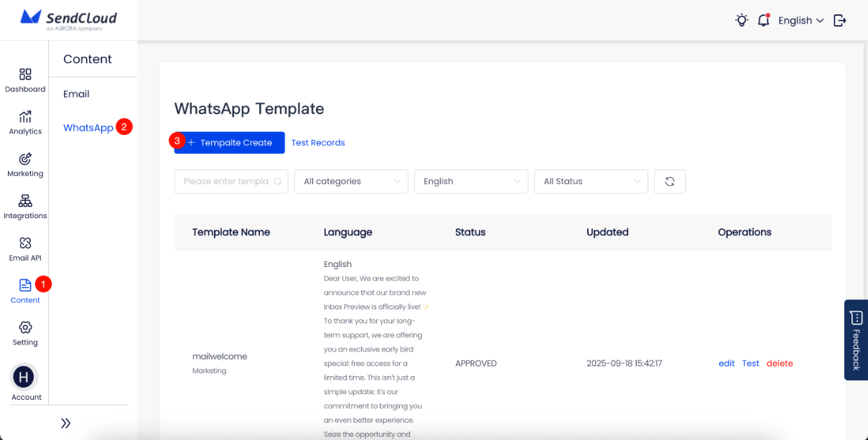Click the Status column header

click(470, 232)
